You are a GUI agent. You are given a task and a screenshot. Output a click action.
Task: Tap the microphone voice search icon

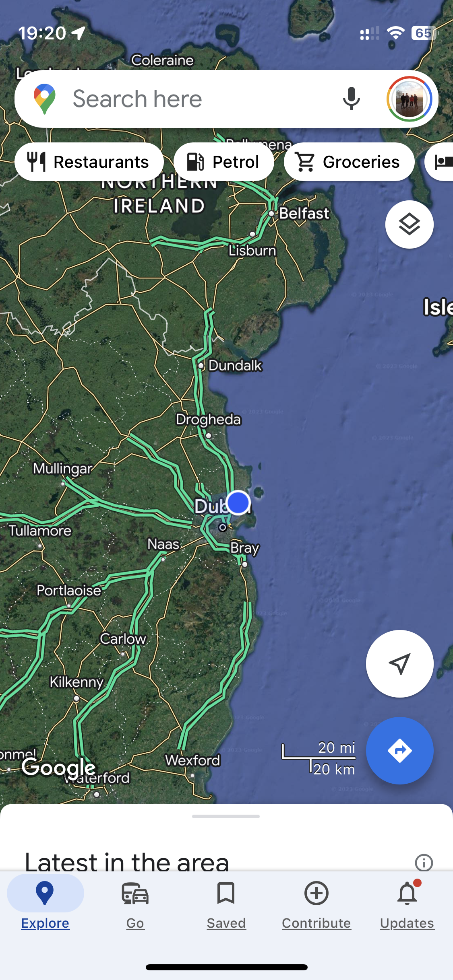(351, 99)
